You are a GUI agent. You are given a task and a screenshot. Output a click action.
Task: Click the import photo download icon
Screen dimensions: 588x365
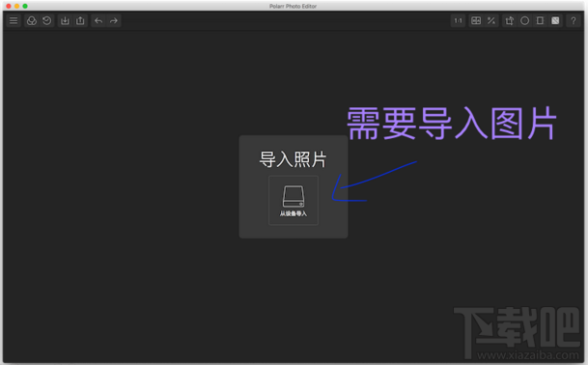click(x=65, y=20)
